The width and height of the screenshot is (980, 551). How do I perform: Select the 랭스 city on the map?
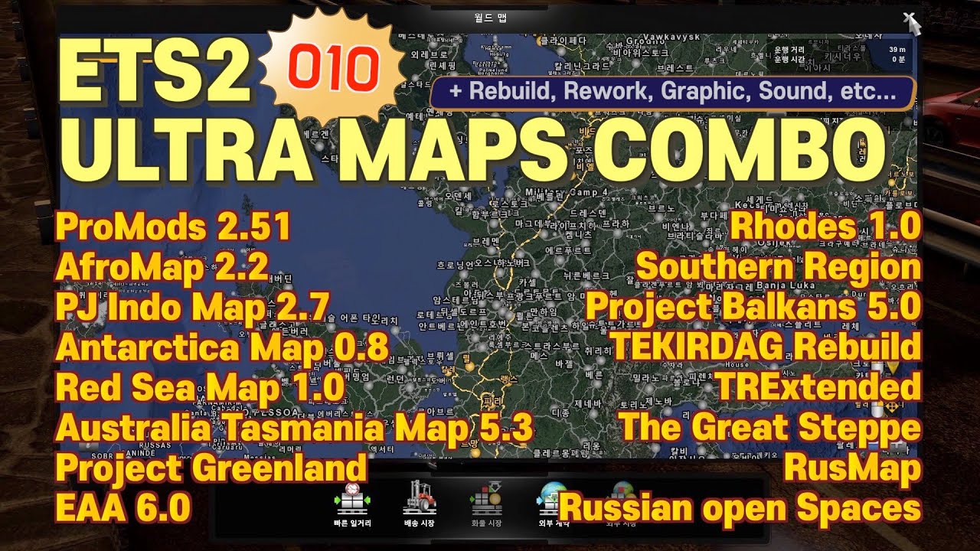click(x=509, y=379)
